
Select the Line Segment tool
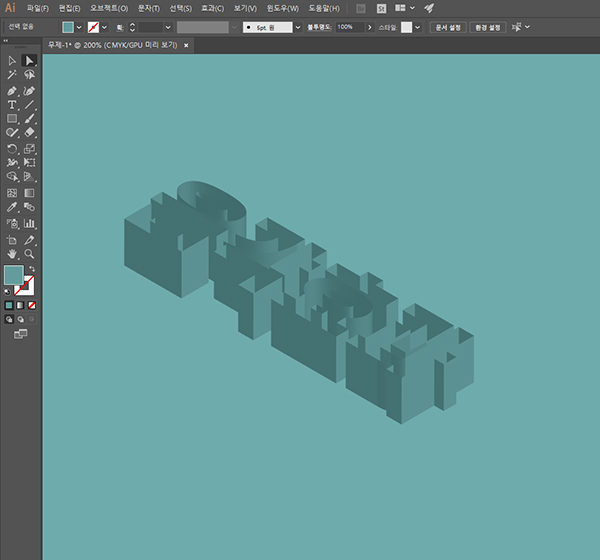click(29, 104)
